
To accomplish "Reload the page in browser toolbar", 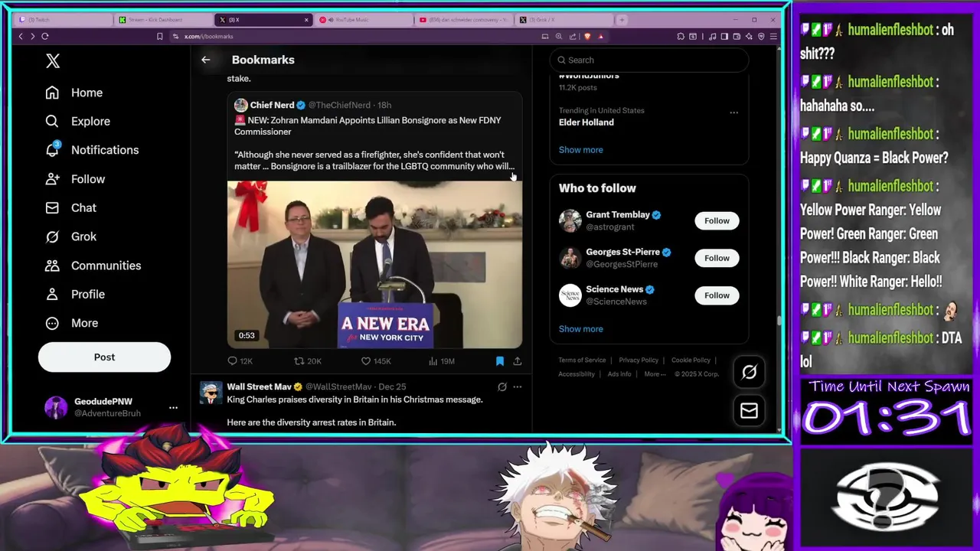I will tap(45, 36).
